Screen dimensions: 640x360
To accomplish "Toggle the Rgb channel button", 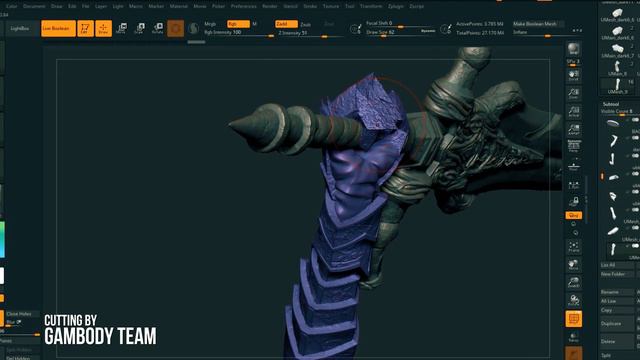I will pyautogui.click(x=238, y=24).
